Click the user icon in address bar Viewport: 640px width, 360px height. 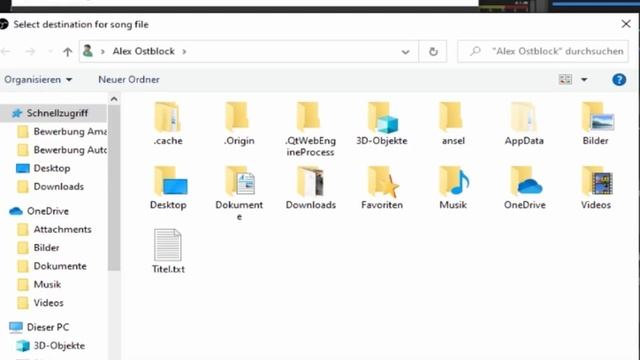[x=88, y=51]
